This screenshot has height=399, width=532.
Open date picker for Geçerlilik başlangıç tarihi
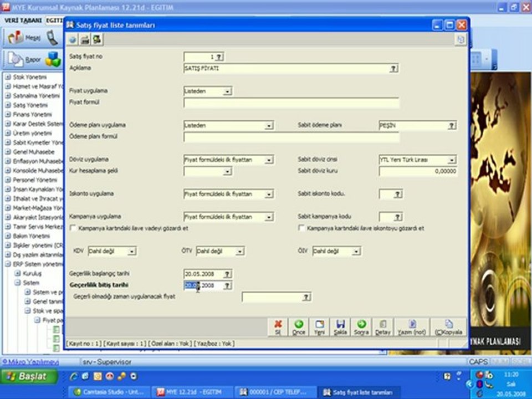click(x=227, y=274)
